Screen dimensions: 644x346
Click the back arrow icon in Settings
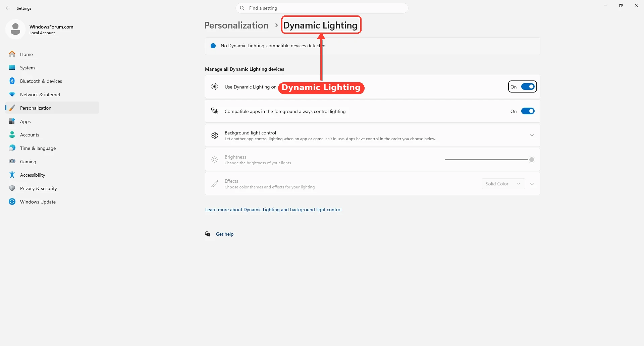(8, 8)
